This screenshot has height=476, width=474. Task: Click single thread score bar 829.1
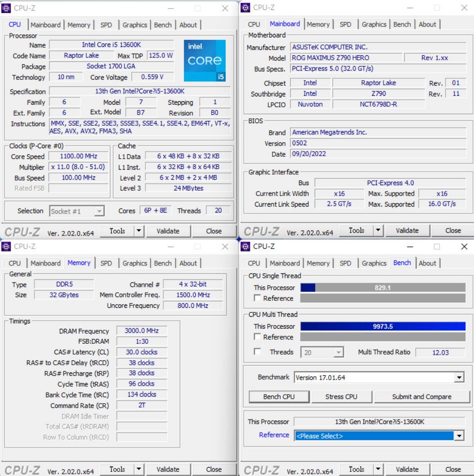(x=383, y=287)
